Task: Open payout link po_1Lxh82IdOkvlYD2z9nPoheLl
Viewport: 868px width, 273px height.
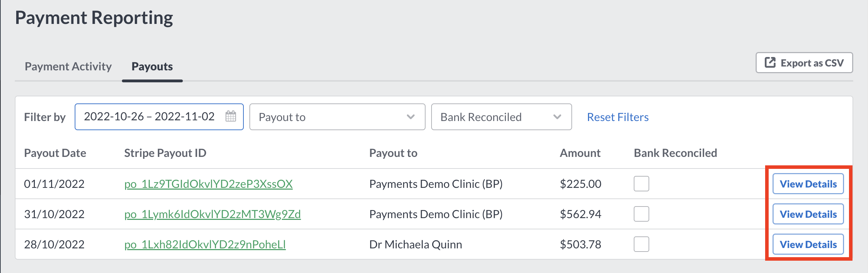Action: click(205, 245)
